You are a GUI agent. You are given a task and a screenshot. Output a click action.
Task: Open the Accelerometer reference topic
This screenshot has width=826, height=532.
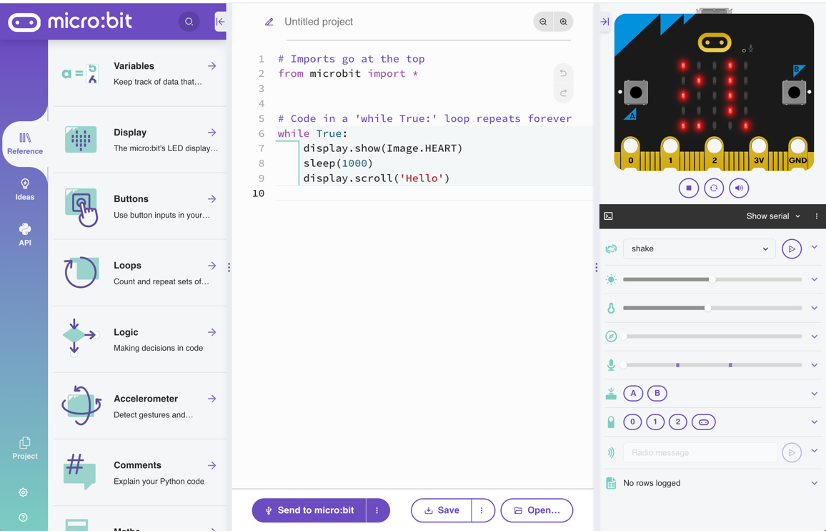coord(140,406)
